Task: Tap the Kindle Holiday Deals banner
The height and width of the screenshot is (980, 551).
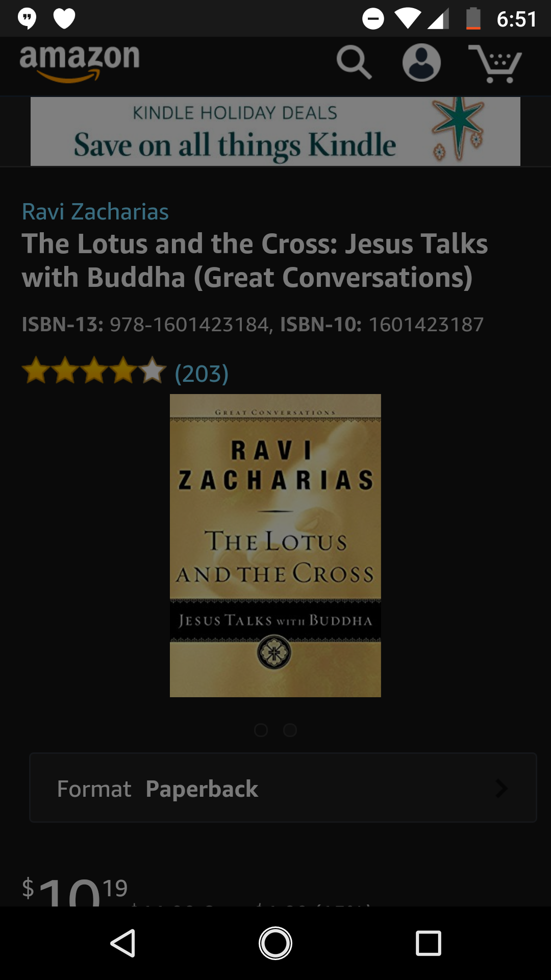Action: [x=275, y=131]
